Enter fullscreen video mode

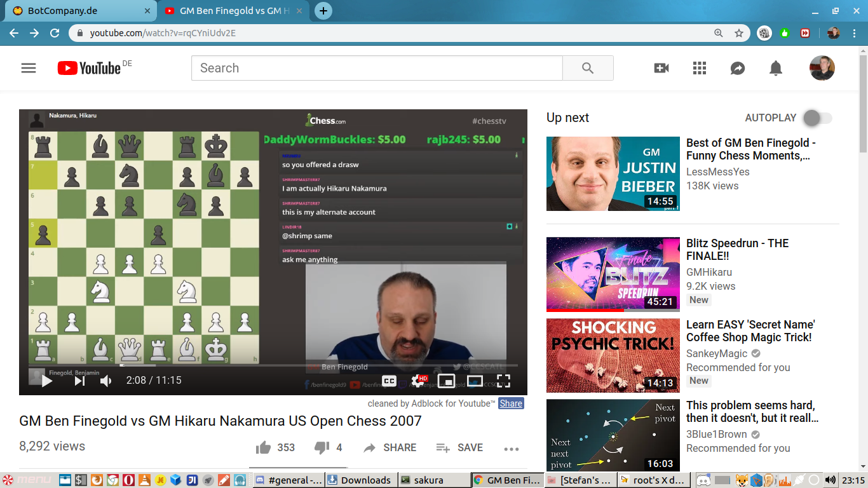tap(503, 381)
